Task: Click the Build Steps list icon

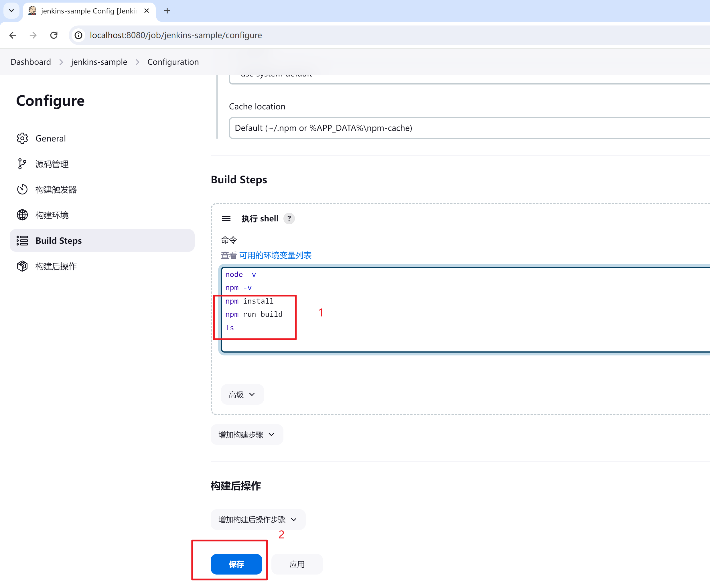Action: click(22, 241)
